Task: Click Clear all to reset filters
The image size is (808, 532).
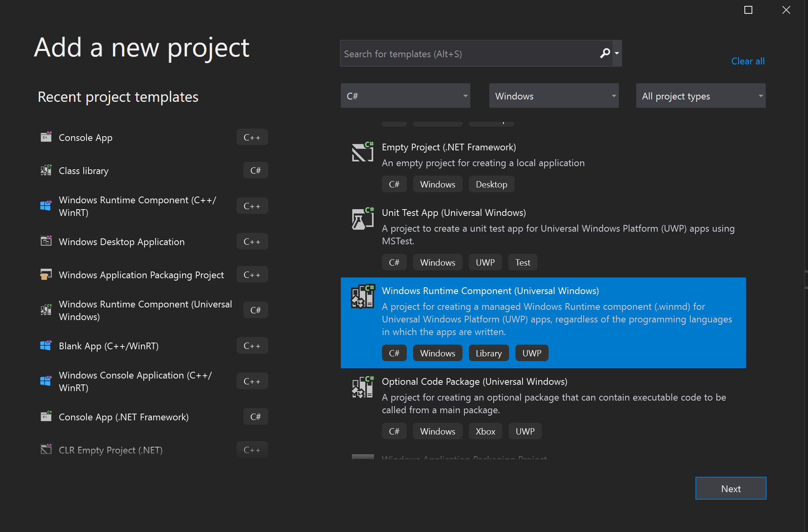Action: 748,60
